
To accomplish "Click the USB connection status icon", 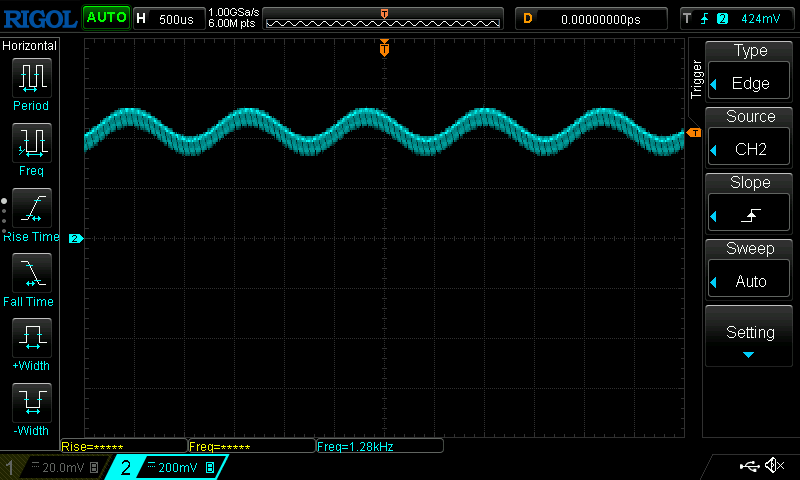I will [748, 466].
